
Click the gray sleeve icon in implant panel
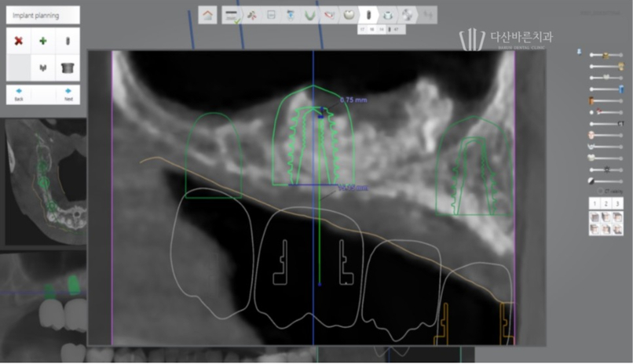point(68,68)
